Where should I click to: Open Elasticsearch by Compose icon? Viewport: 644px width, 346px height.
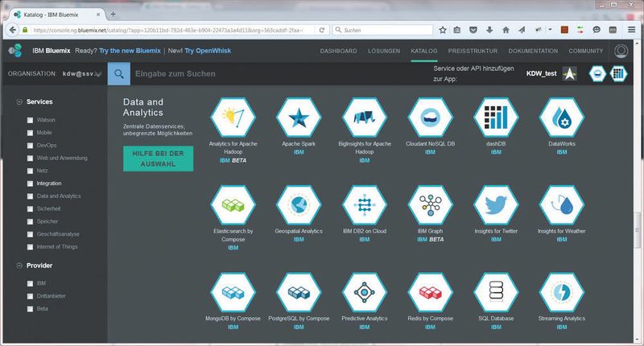coord(233,204)
